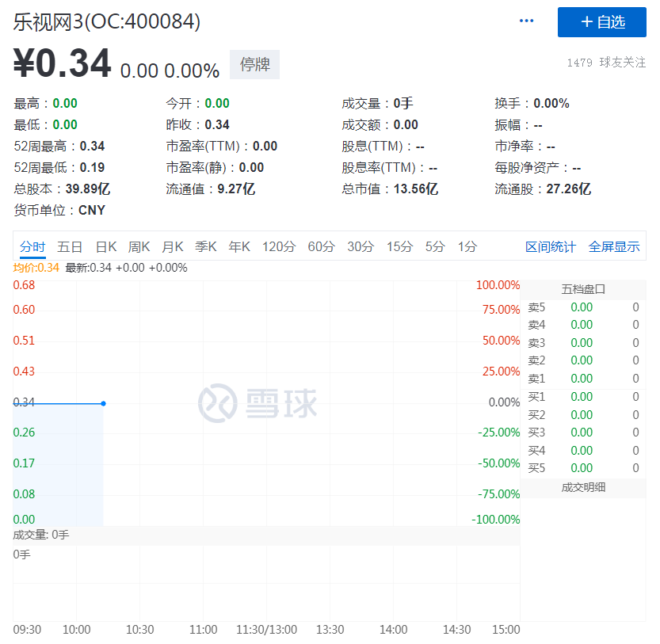Click the 货币单位 CNY label
This screenshot has width=660, height=644.
tap(59, 210)
